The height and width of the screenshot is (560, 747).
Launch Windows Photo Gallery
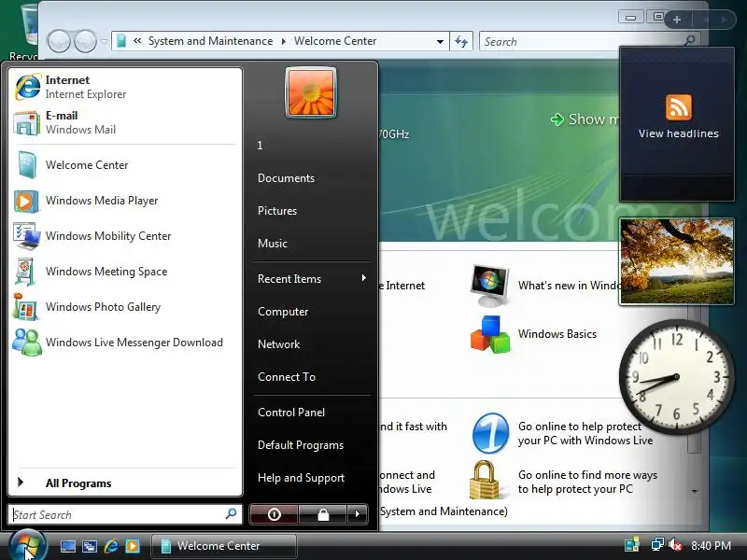click(125, 307)
